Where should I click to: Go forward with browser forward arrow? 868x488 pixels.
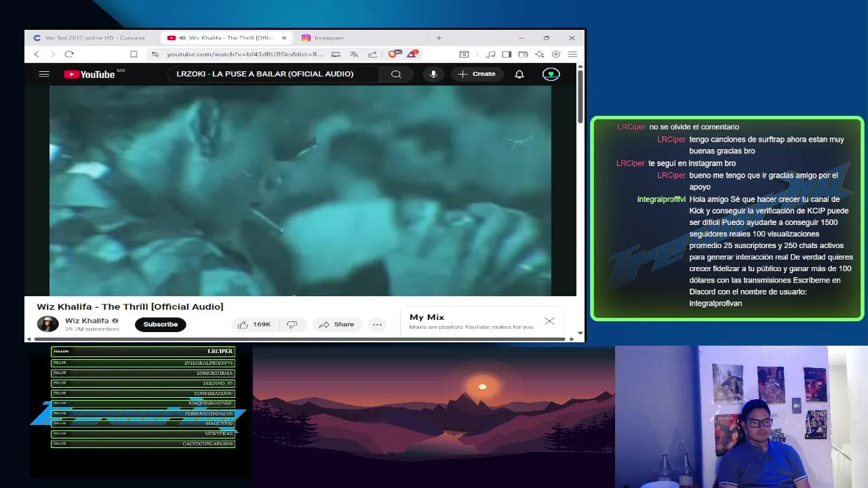click(53, 54)
